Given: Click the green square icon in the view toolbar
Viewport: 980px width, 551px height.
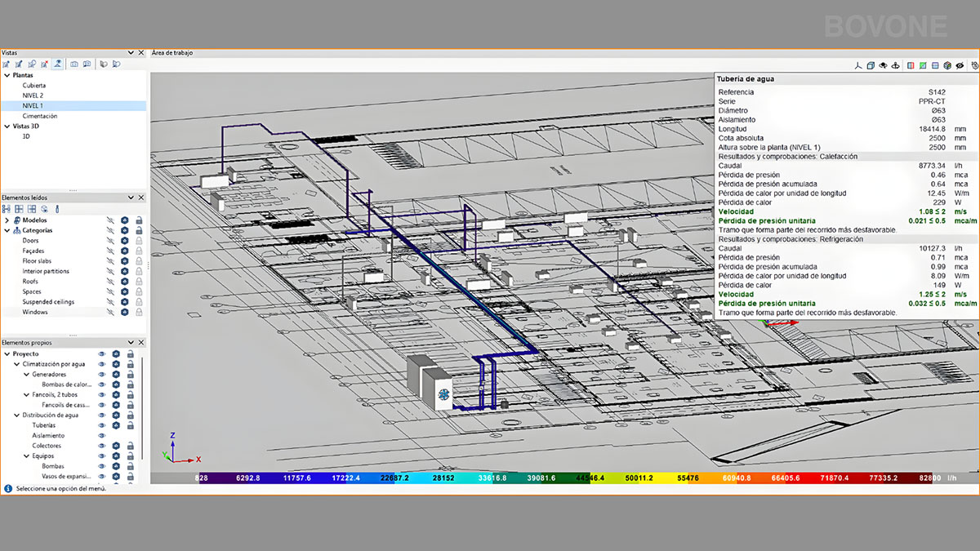Looking at the screenshot, I should [922, 65].
